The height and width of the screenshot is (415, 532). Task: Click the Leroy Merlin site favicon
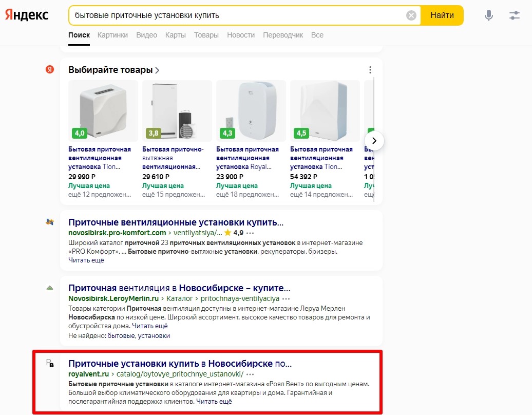tap(50, 288)
